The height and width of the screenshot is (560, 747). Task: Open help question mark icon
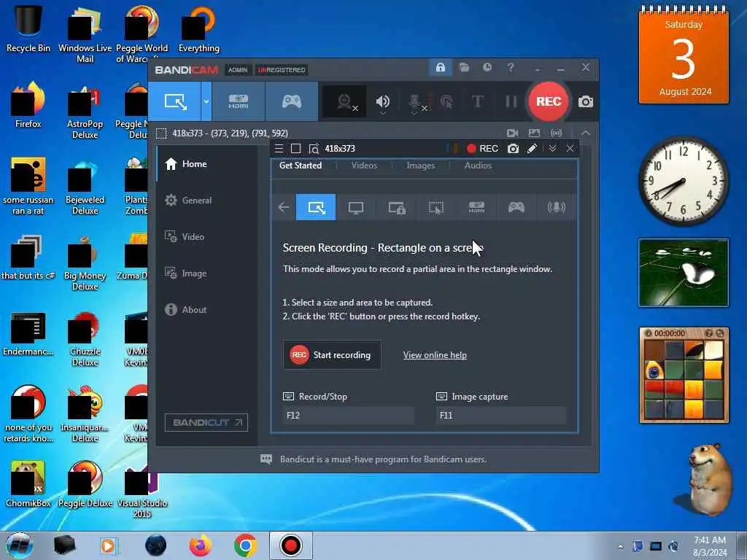510,67
